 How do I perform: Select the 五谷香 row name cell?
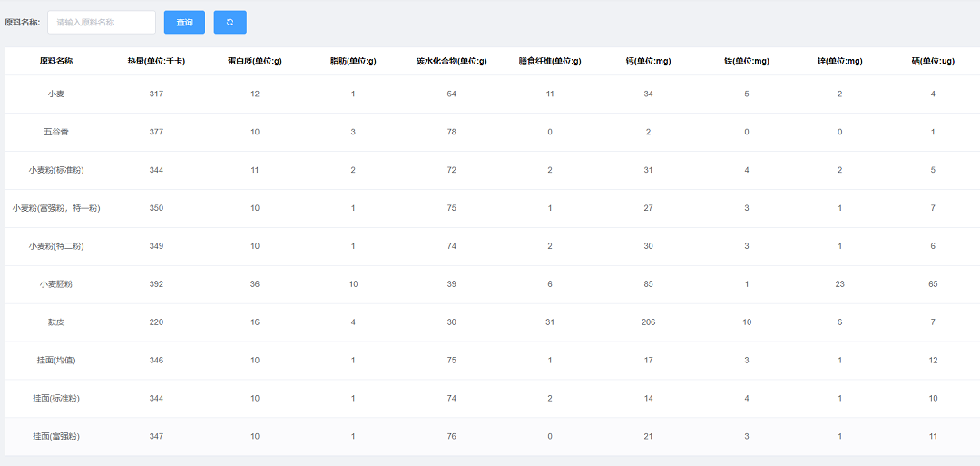click(x=56, y=132)
